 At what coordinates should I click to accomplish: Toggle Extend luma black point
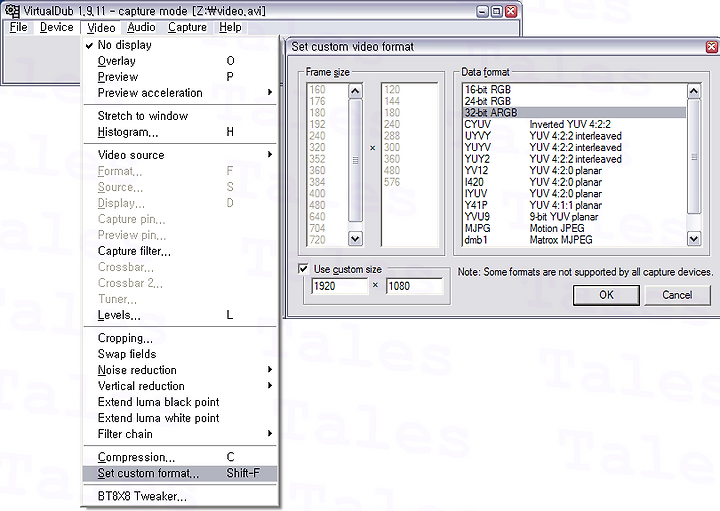(180, 402)
